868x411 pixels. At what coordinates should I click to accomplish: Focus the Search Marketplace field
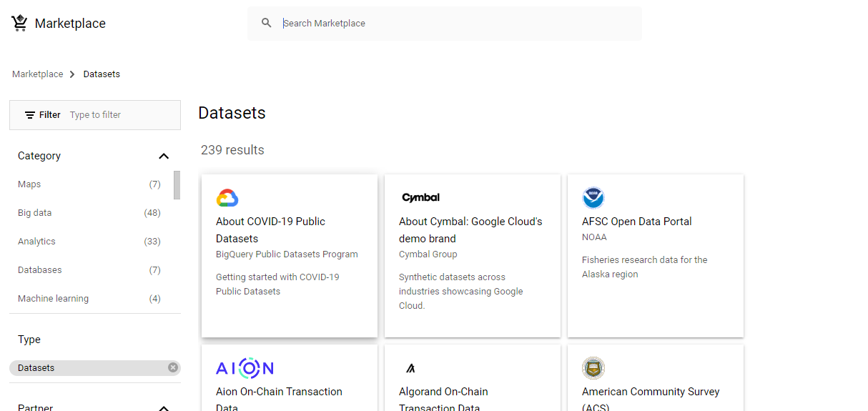coord(445,24)
